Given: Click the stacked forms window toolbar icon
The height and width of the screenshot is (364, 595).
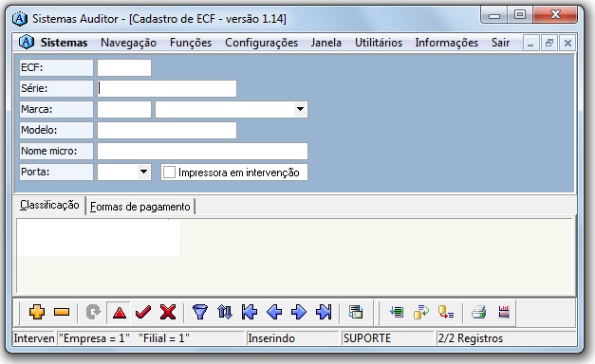Looking at the screenshot, I should (356, 312).
